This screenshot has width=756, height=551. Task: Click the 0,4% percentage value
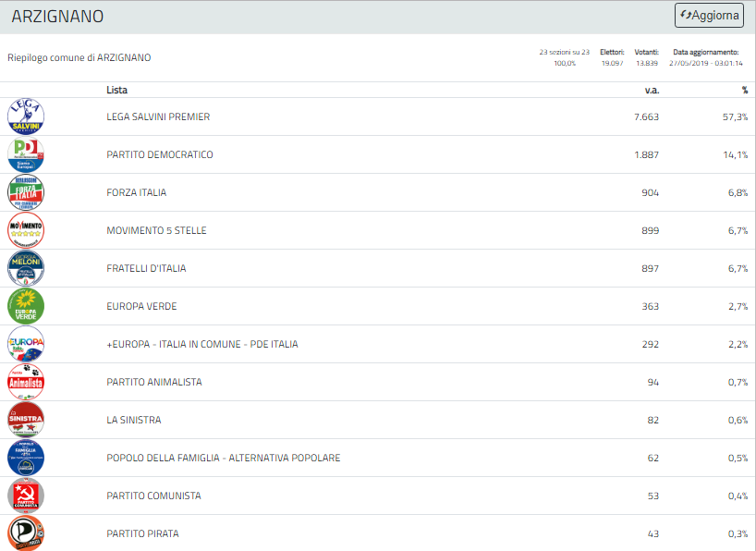coord(738,496)
